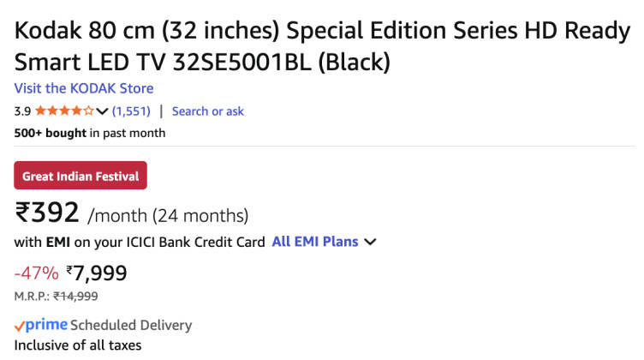Viewport: 644px width, 360px height.
Task: Click the -47% discount percentage
Action: [x=36, y=273]
